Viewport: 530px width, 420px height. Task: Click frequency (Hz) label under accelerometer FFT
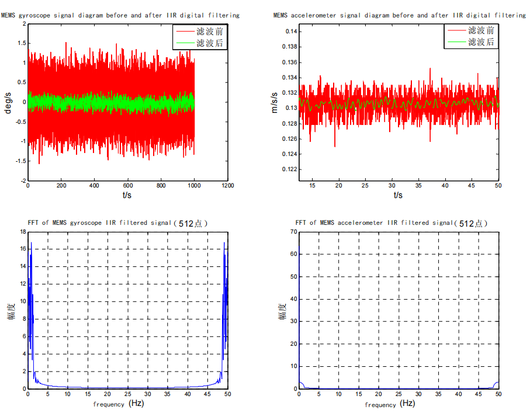[x=390, y=404]
